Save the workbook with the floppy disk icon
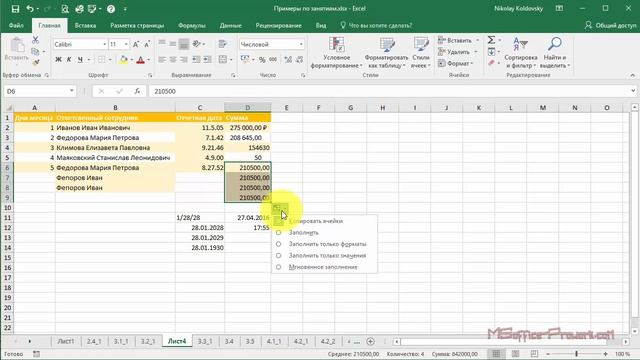Viewport: 640px width, 360px height. point(15,9)
